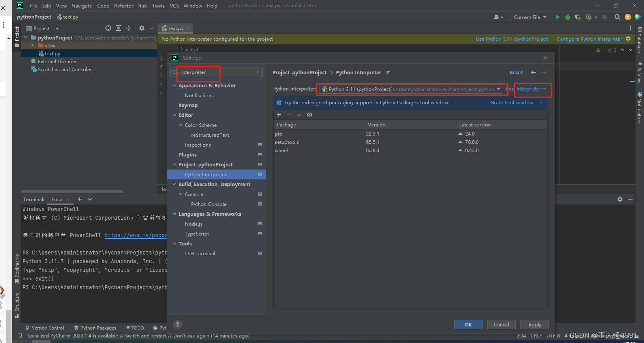Click Use Python 3.11 (pythonProject) link
The width and height of the screenshot is (644, 343).
pos(512,39)
